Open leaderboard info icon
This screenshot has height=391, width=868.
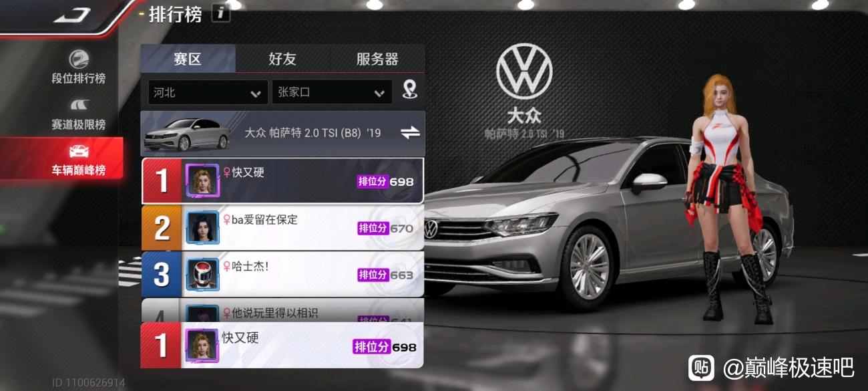[x=220, y=13]
